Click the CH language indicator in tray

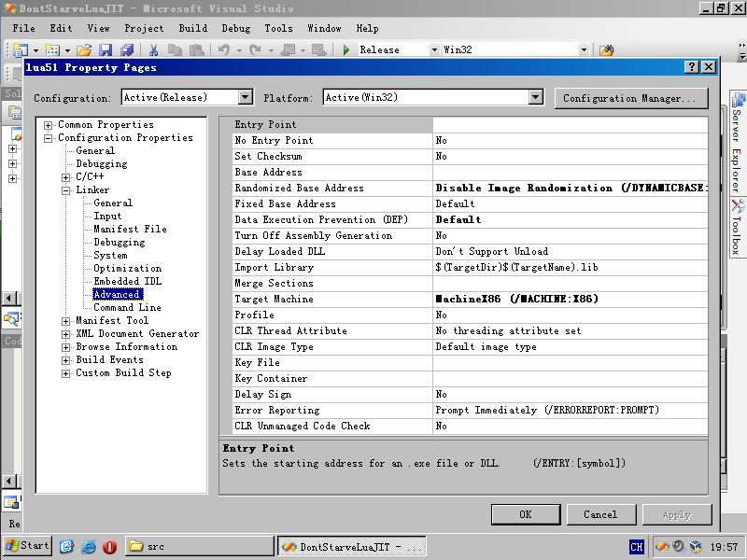pyautogui.click(x=637, y=547)
